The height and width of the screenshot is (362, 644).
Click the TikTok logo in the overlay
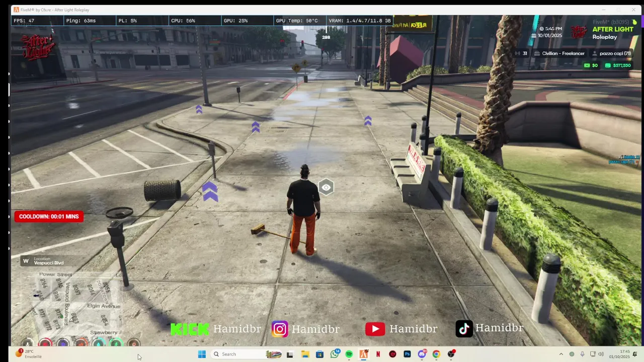tap(464, 329)
